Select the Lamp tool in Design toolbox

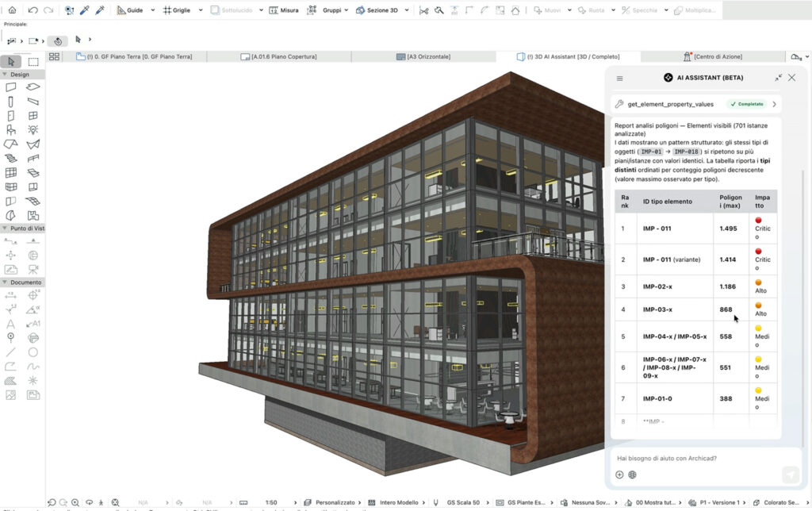(33, 129)
